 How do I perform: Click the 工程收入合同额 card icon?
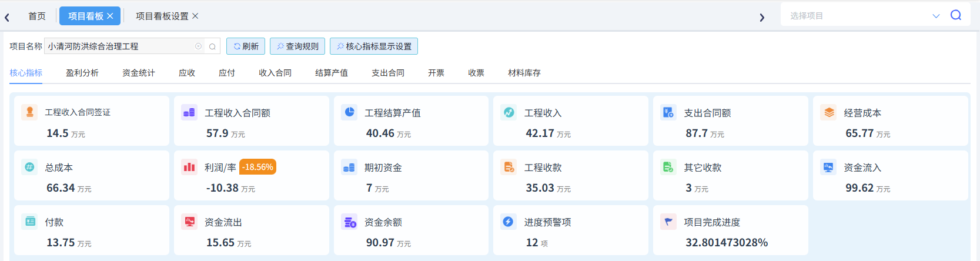[189, 112]
